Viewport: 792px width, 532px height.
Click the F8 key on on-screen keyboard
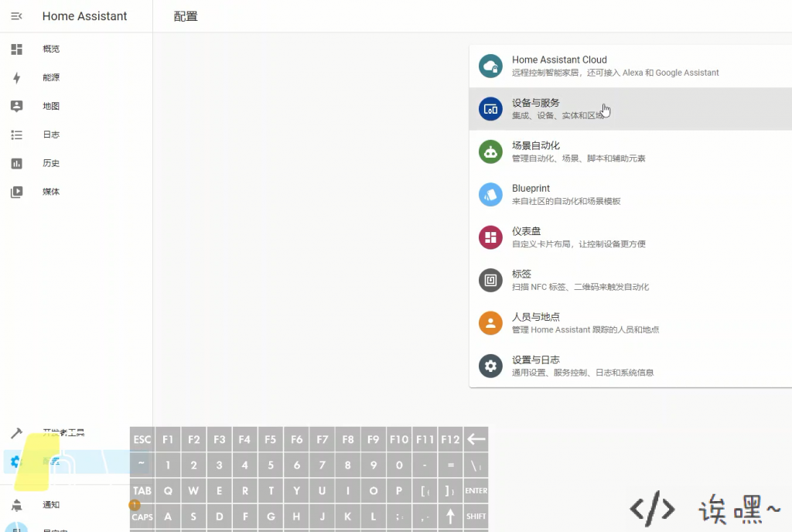tap(347, 440)
